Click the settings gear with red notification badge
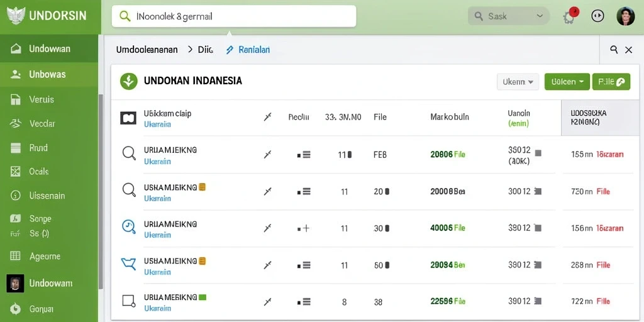This screenshot has height=322, width=644. (x=570, y=16)
